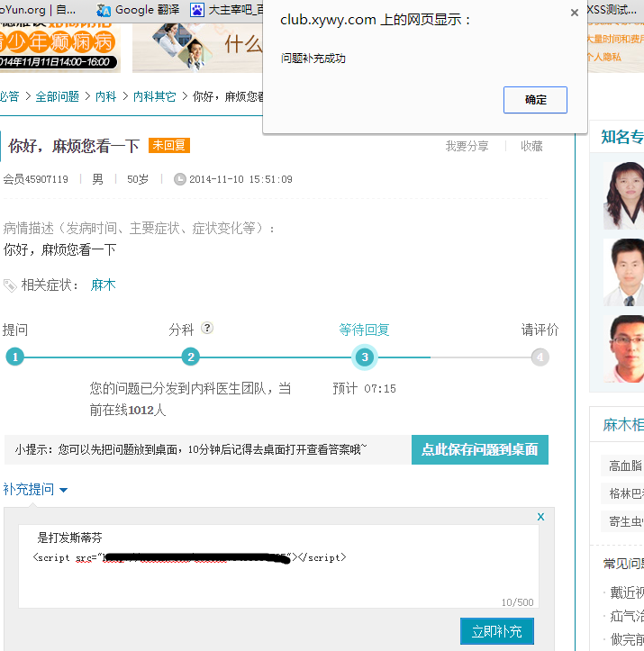Click step 2 circle for 分科
Screen dimensions: 644x651
coord(191,357)
